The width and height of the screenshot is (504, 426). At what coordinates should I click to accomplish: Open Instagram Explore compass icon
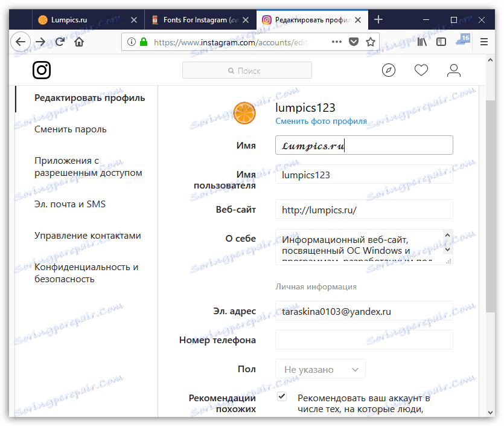(x=389, y=70)
